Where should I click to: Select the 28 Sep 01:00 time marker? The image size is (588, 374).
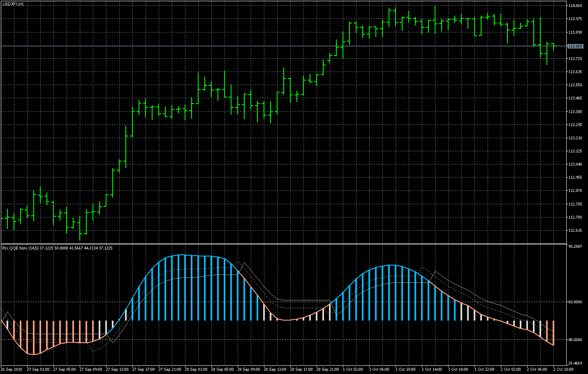pos(196,369)
